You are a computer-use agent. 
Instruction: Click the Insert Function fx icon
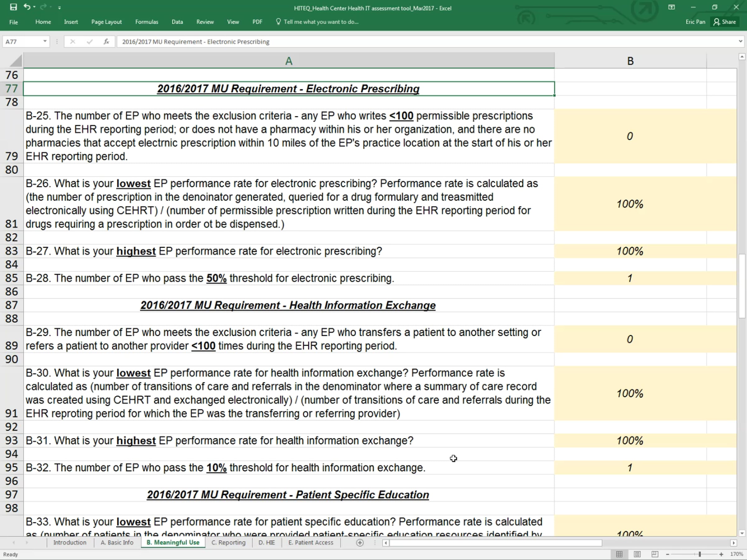tap(106, 41)
